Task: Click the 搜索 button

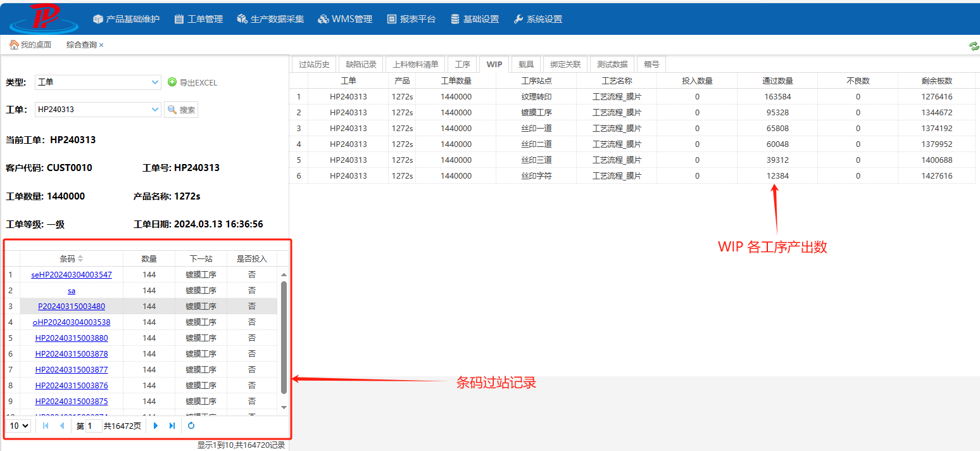Action: click(x=181, y=110)
